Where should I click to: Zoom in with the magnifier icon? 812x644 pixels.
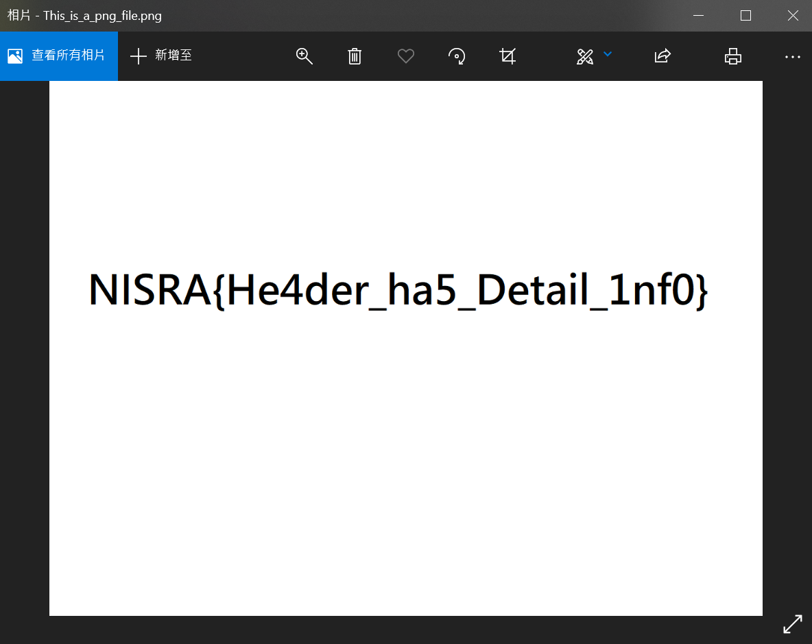click(x=304, y=56)
